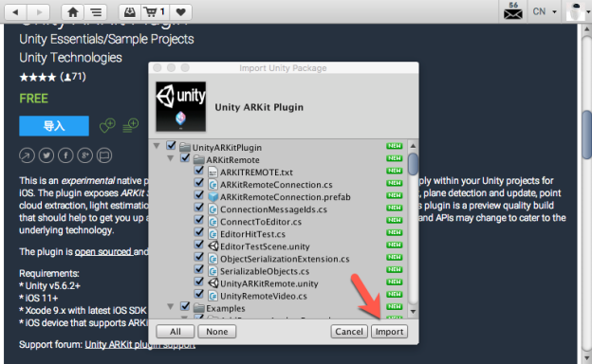Viewport: 592px width, 364px height.
Task: Select the ARKITREMOTE.txt file icon
Action: click(x=213, y=172)
